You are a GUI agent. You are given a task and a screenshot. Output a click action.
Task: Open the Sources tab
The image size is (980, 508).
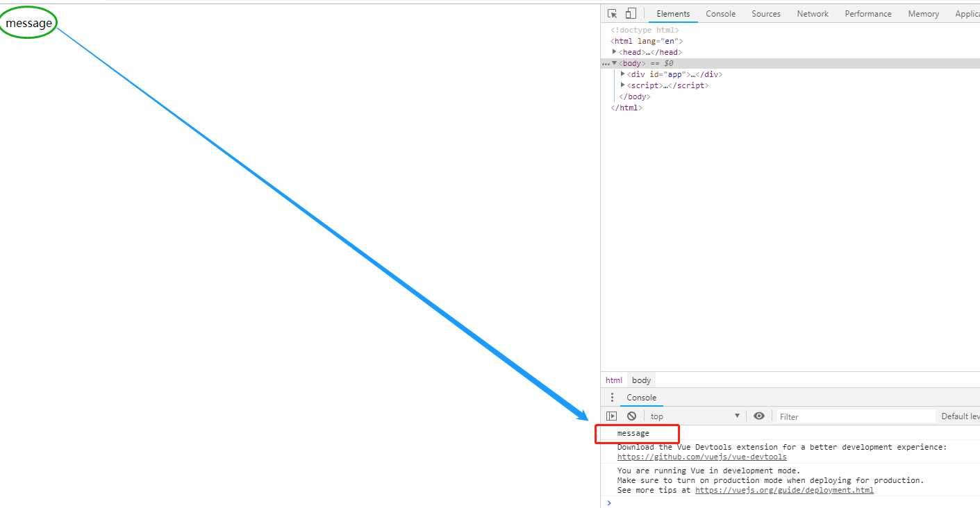[766, 14]
